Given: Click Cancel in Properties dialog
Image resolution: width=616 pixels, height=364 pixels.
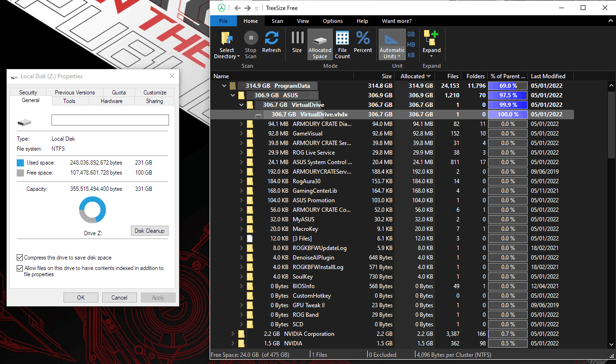Looking at the screenshot, I should click(x=119, y=297).
